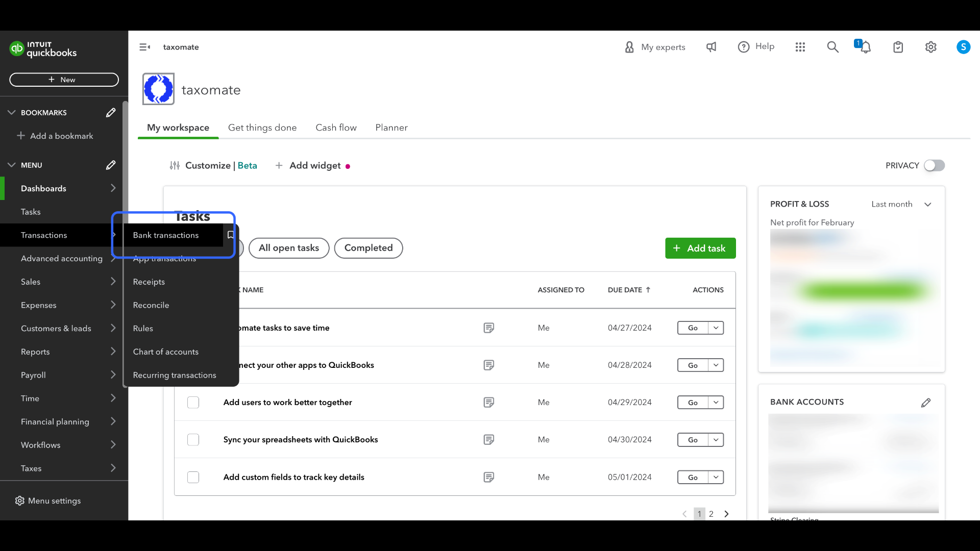This screenshot has width=980, height=551.
Task: Check the Add custom fields task
Action: tap(193, 478)
